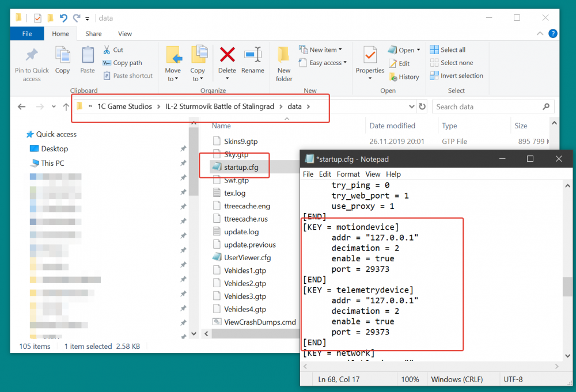
Task: Open the File tab in Explorer
Action: coord(27,34)
